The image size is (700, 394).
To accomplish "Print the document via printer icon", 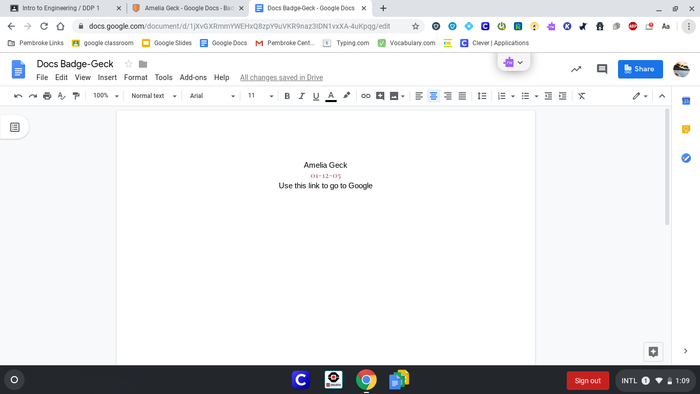I will (x=47, y=96).
